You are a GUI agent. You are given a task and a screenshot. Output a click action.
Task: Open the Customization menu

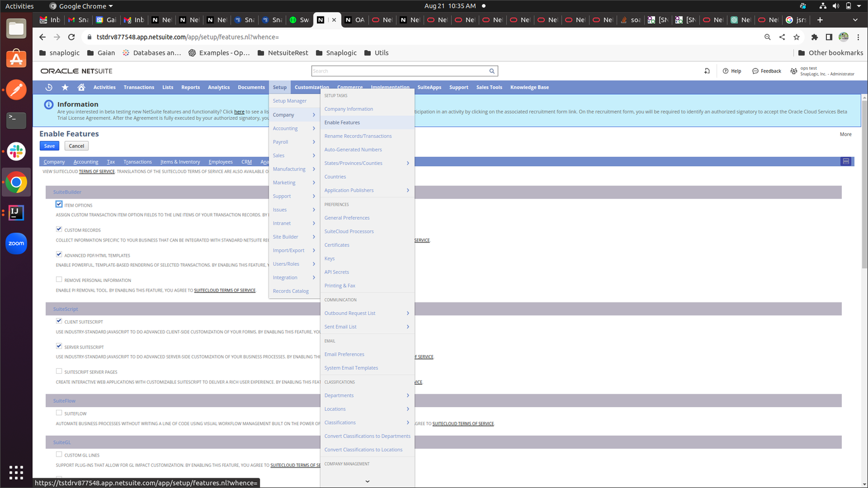pos(311,87)
